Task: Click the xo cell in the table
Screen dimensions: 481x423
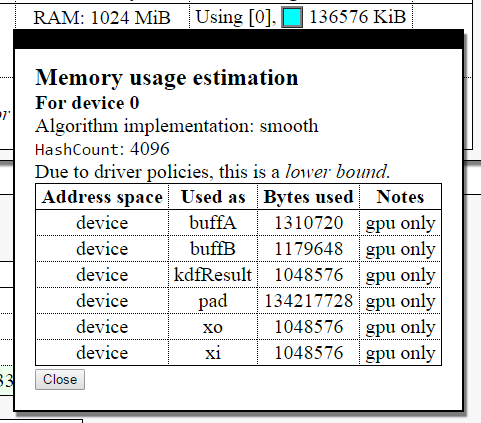Action: (213, 327)
